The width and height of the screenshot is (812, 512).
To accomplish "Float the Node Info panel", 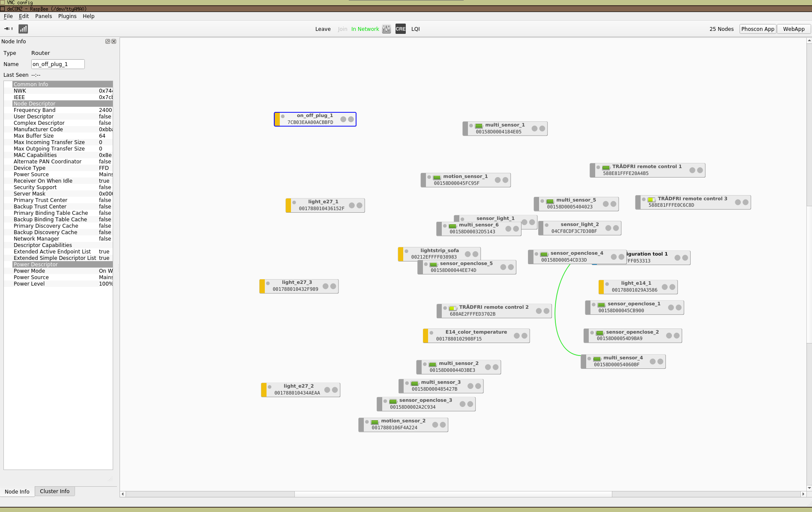I will pos(108,42).
